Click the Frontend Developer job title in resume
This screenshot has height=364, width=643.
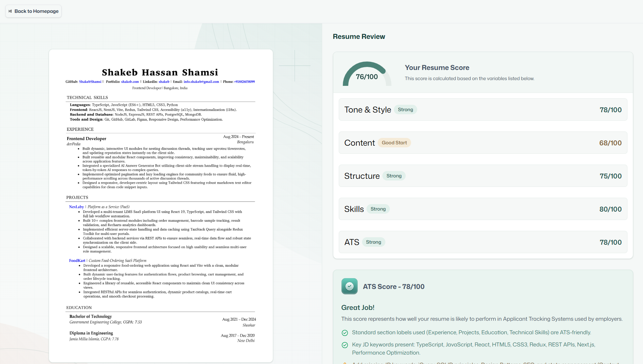[x=87, y=139]
